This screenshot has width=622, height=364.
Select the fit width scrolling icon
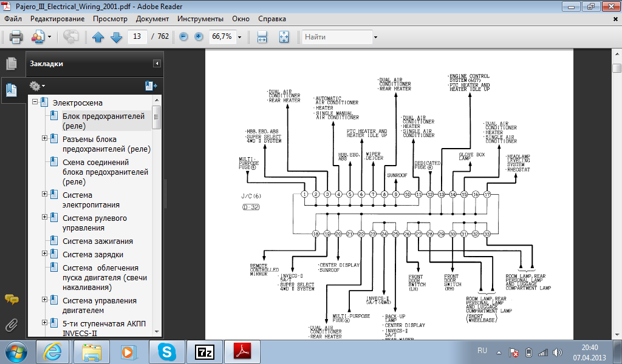pos(262,37)
